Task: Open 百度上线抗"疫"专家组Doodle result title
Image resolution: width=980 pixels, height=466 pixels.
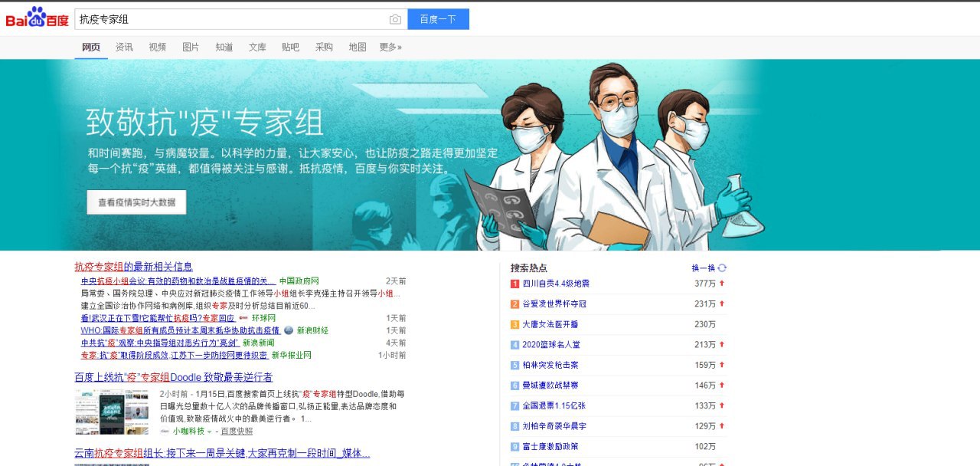Action: point(174,377)
